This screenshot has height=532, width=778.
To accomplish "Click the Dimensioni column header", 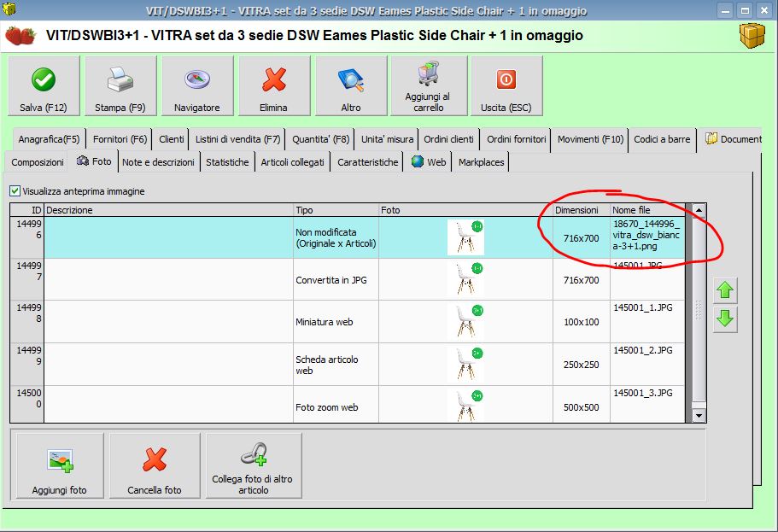I will [581, 210].
